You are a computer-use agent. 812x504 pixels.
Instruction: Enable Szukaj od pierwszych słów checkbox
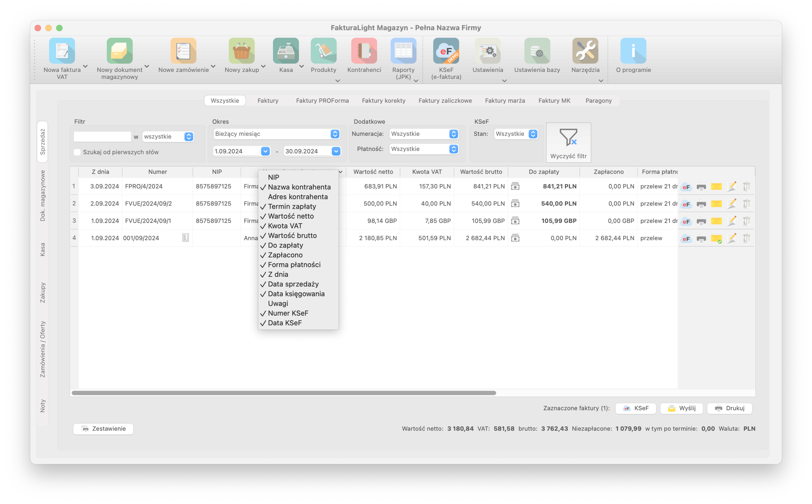(77, 152)
